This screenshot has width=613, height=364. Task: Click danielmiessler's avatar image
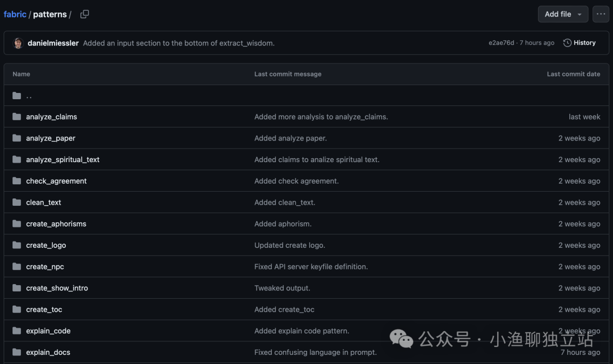[18, 43]
